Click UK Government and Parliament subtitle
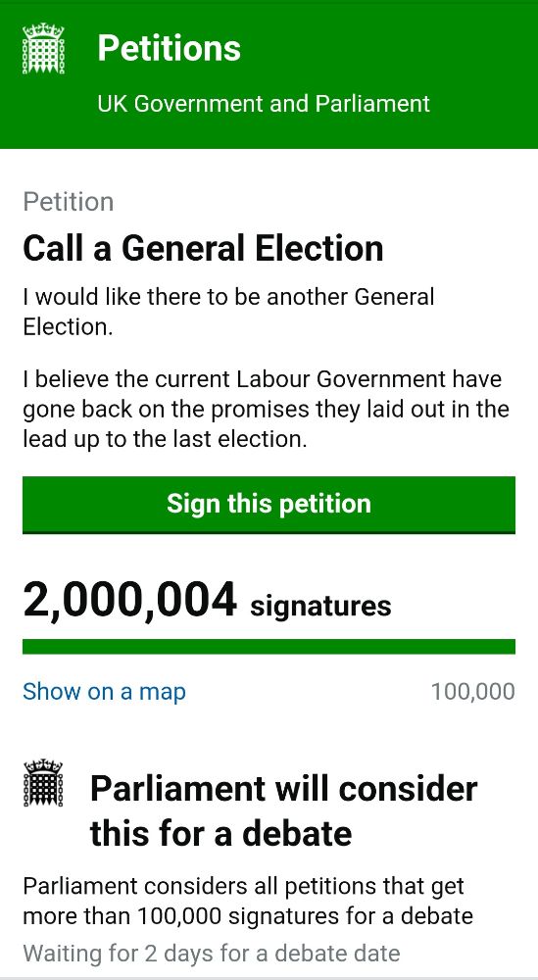 coord(263,103)
